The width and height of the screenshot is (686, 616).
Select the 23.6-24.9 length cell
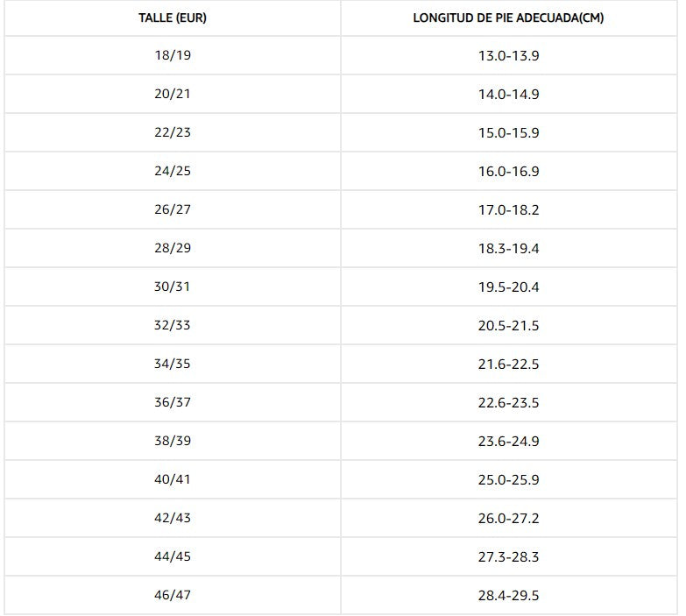[x=508, y=442]
